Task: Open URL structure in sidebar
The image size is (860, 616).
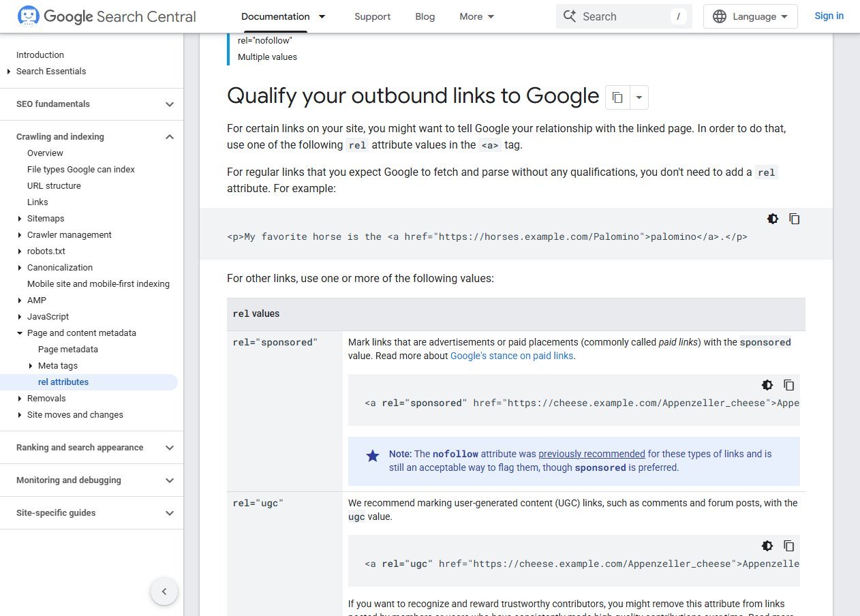Action: 54,186
